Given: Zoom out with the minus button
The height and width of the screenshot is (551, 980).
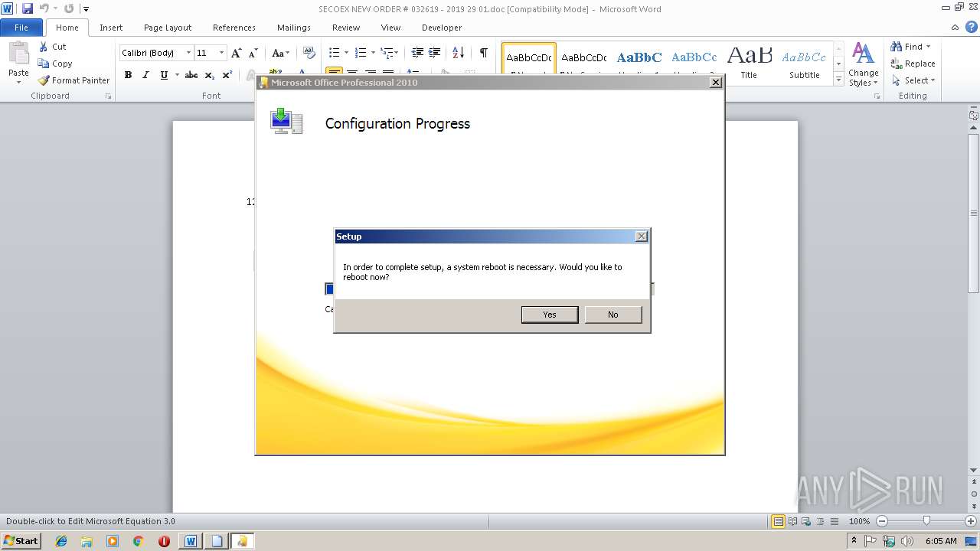Looking at the screenshot, I should [881, 521].
